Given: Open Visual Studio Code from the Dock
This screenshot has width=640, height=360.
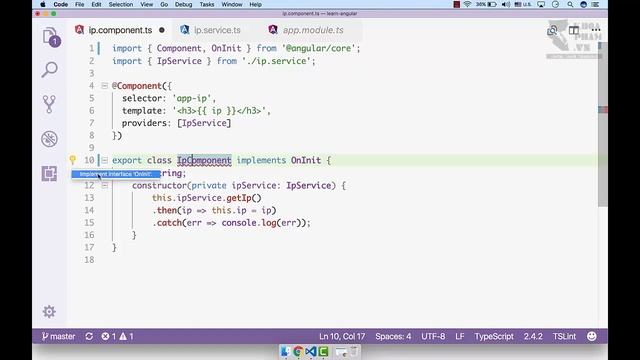Looking at the screenshot, I should (311, 351).
